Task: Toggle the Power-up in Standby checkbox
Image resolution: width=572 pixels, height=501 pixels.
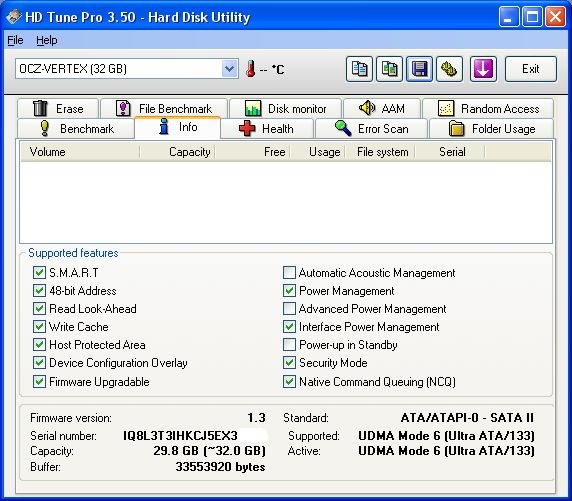Action: pyautogui.click(x=289, y=344)
